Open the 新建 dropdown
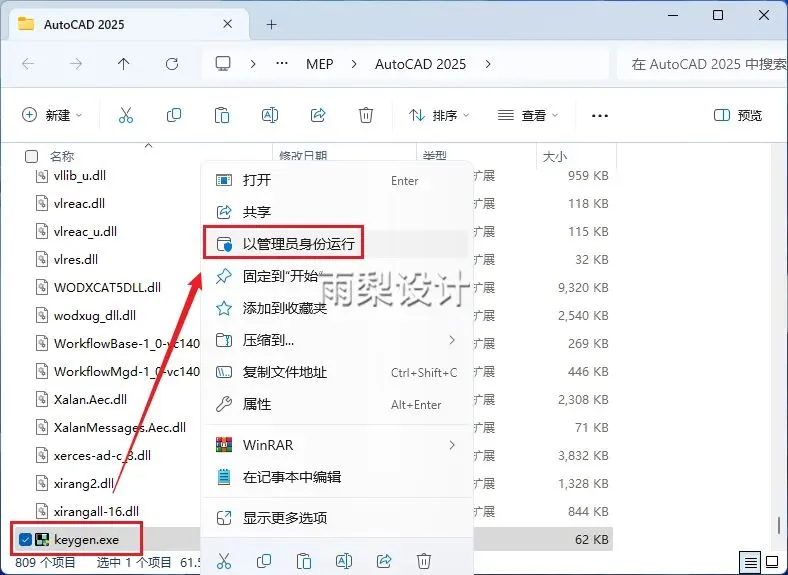This screenshot has height=575, width=788. [x=52, y=115]
